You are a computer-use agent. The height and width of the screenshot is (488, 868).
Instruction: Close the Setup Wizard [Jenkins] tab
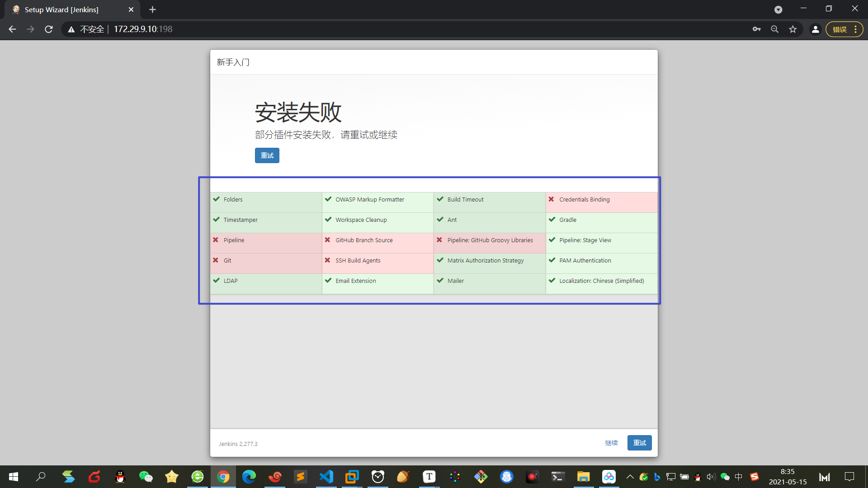click(131, 9)
